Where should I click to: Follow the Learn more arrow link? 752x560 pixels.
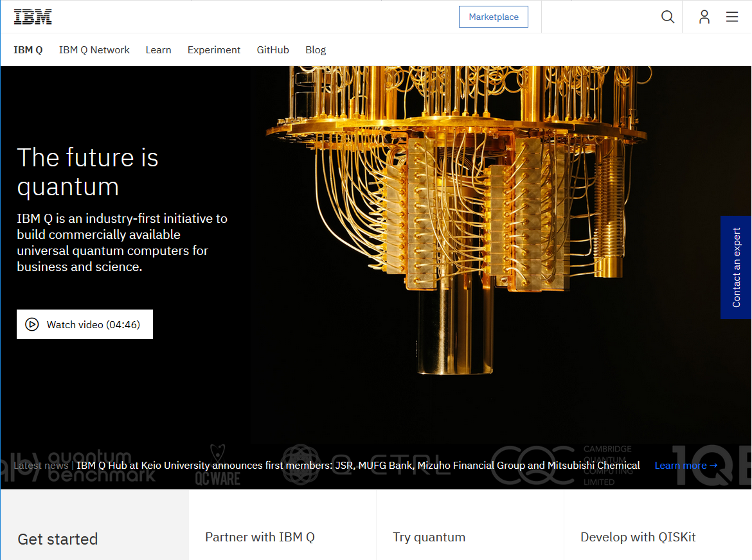click(686, 466)
